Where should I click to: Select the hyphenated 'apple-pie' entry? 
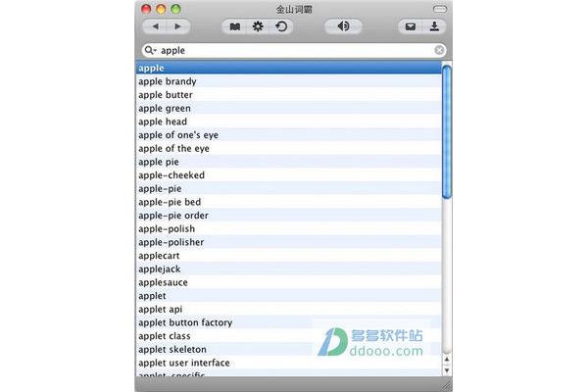point(289,189)
